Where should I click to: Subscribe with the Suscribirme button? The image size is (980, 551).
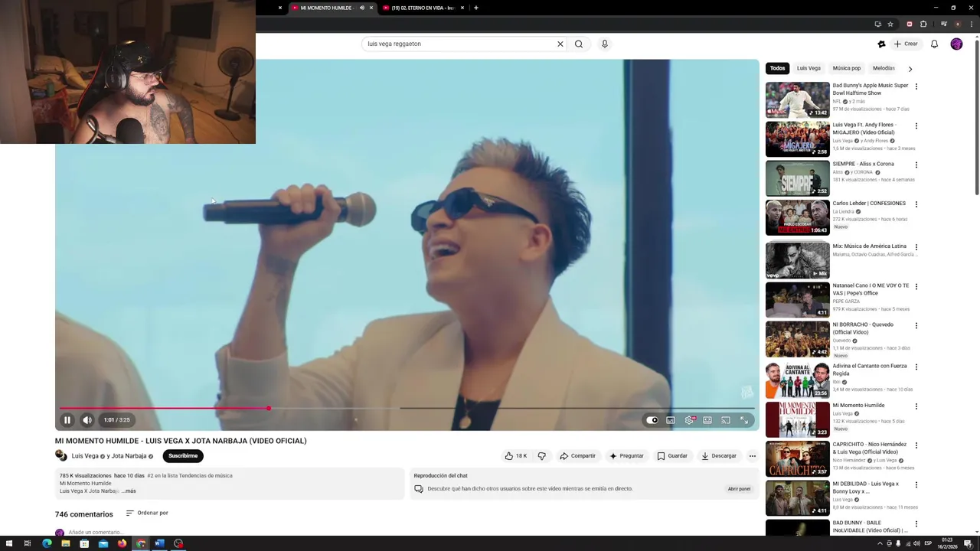(183, 456)
